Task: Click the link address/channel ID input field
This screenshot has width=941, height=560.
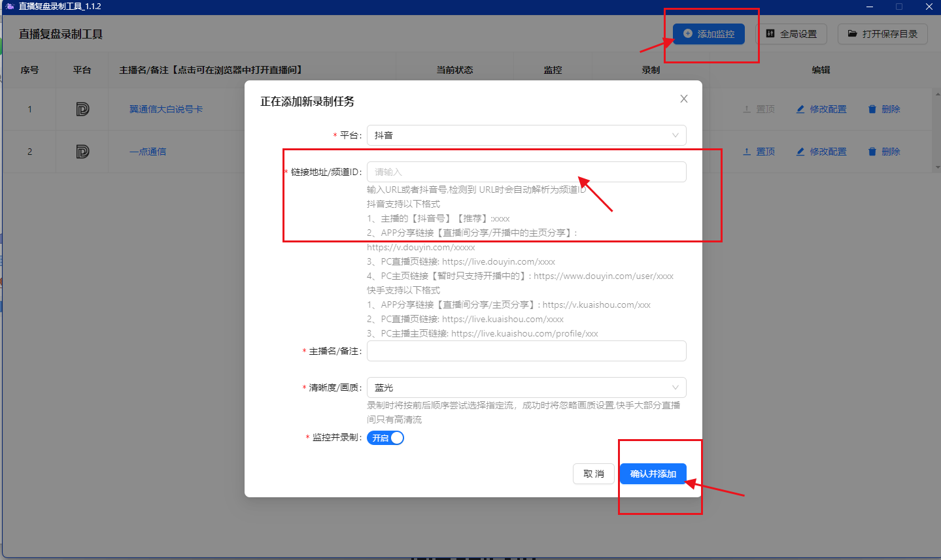Action: pyautogui.click(x=526, y=172)
